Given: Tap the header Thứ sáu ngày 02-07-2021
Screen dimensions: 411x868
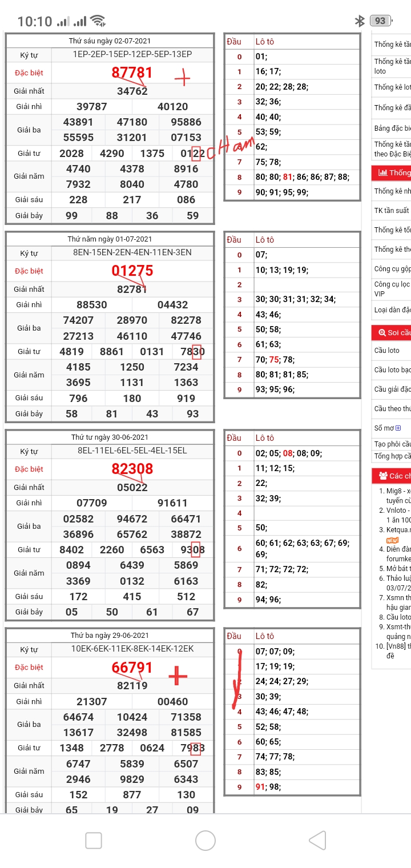Looking at the screenshot, I should click(x=110, y=41).
